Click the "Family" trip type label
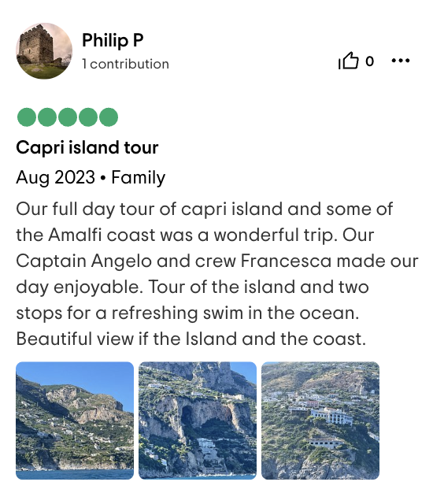Viewport: 433px width, 504px height. (x=138, y=177)
